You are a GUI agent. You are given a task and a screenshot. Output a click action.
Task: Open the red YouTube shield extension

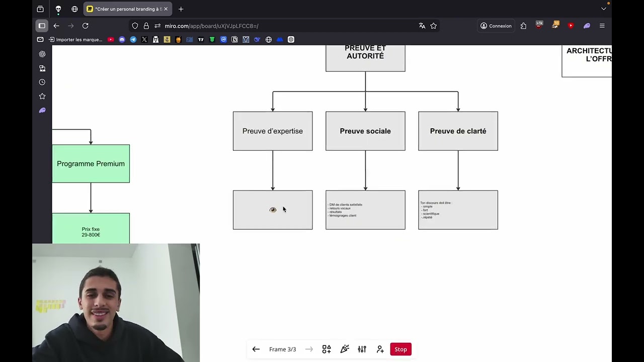point(571,26)
